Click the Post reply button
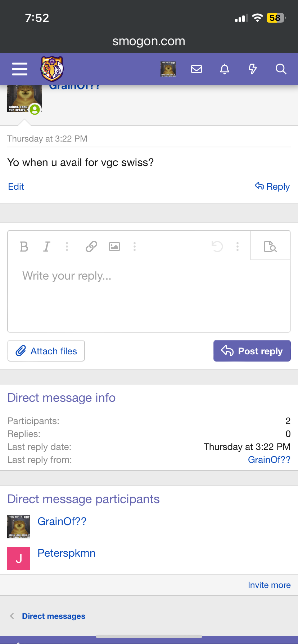Screen dimensions: 298x644 [x=252, y=351]
